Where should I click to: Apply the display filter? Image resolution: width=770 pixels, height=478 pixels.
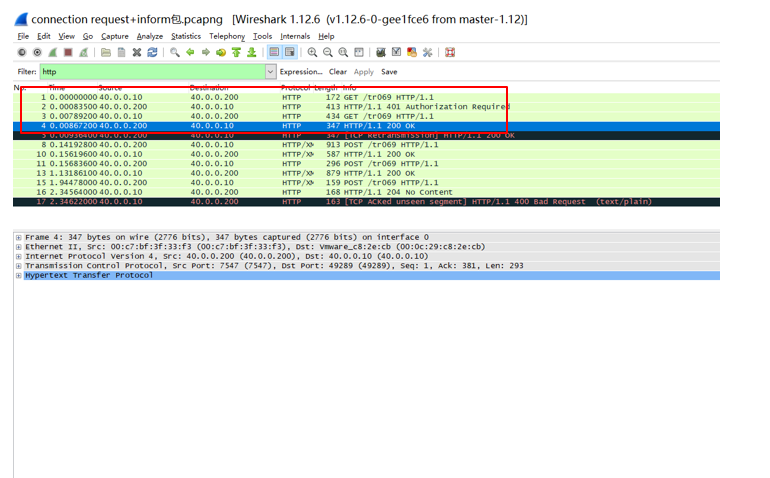tap(364, 72)
